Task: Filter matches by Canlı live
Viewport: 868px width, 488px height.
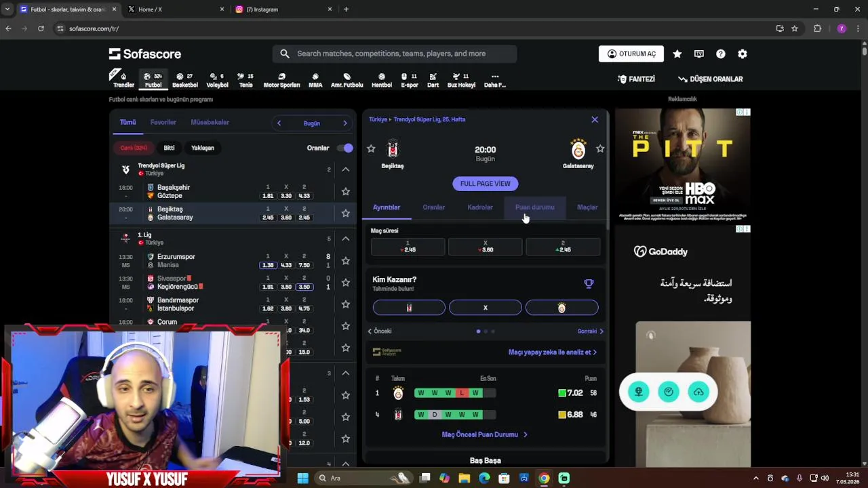Action: pos(134,148)
